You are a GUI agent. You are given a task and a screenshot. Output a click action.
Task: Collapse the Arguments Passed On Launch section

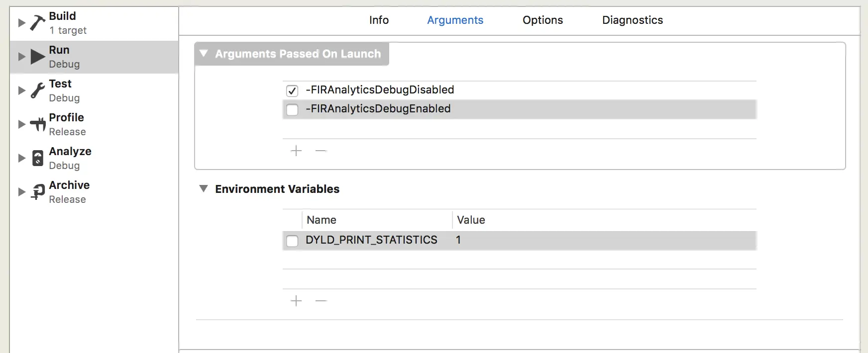pyautogui.click(x=203, y=53)
